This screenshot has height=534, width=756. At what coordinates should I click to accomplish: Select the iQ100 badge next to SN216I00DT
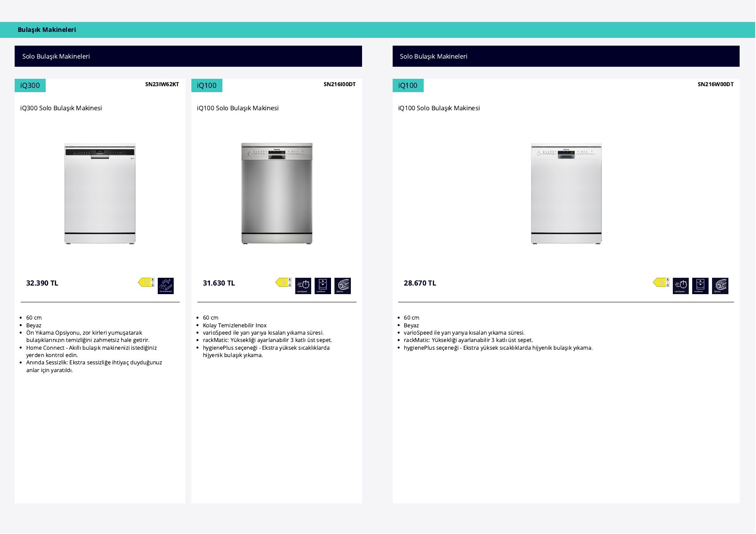coord(207,85)
